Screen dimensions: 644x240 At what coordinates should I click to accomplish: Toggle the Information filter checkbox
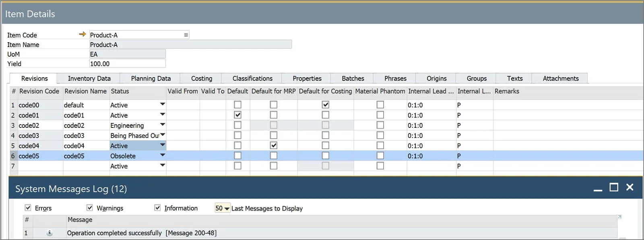pos(157,208)
